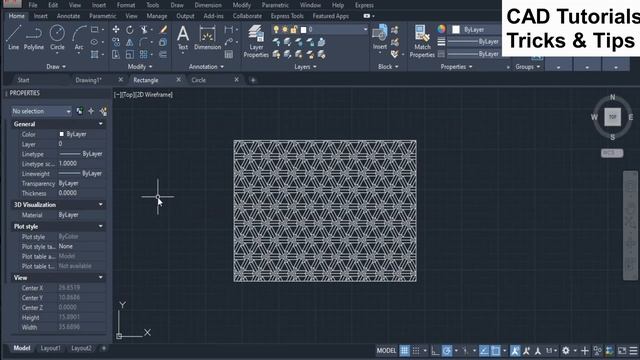The height and width of the screenshot is (360, 640).
Task: Activate the Copy tool
Action: [x=116, y=42]
